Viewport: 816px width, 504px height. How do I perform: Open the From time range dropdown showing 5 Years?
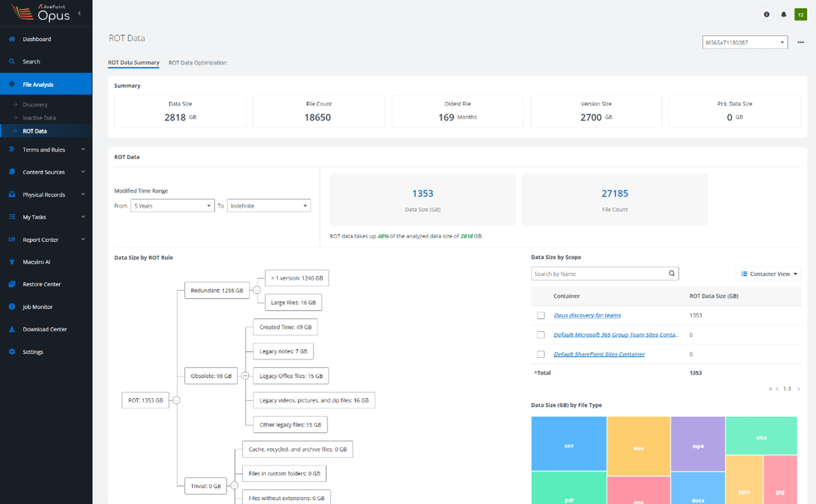tap(171, 205)
